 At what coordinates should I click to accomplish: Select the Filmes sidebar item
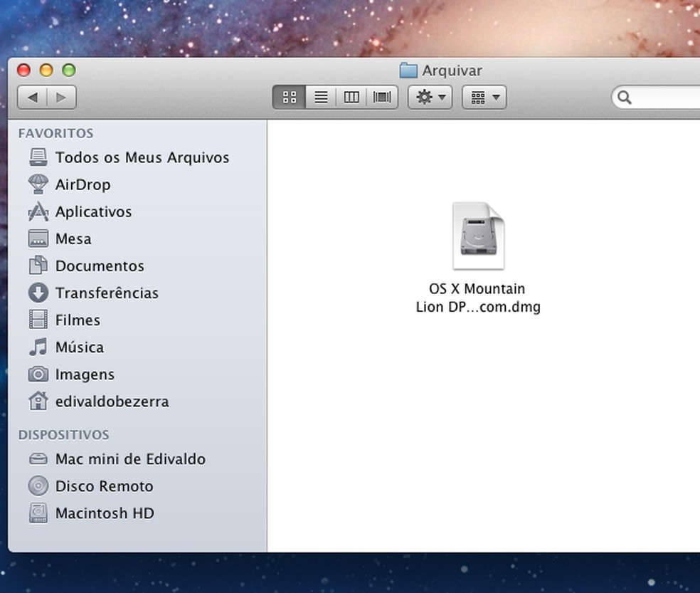[x=78, y=320]
